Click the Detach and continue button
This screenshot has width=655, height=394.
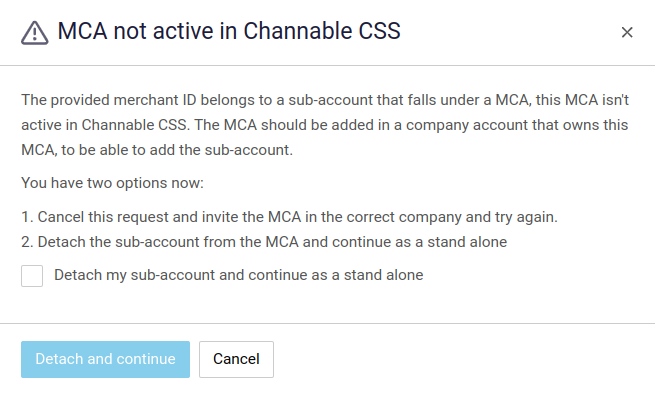click(x=105, y=359)
